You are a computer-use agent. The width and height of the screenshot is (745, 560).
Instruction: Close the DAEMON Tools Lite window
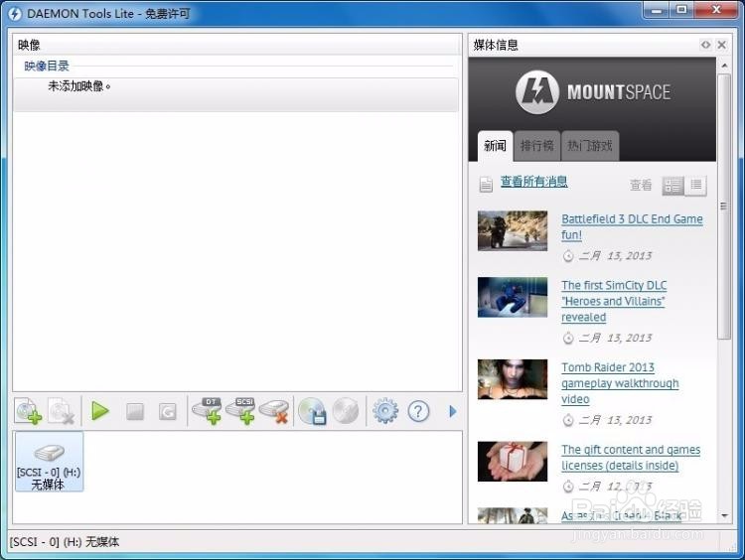pyautogui.click(x=717, y=10)
